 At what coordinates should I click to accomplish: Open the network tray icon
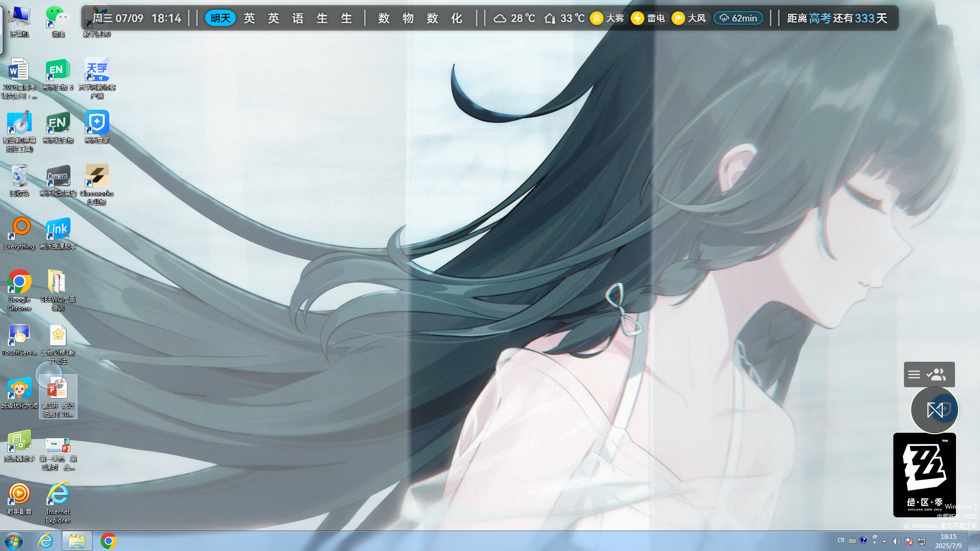coord(921,541)
